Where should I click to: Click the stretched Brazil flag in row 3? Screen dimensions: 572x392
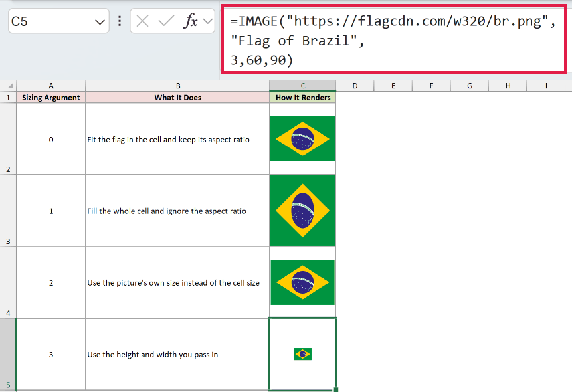click(x=302, y=211)
